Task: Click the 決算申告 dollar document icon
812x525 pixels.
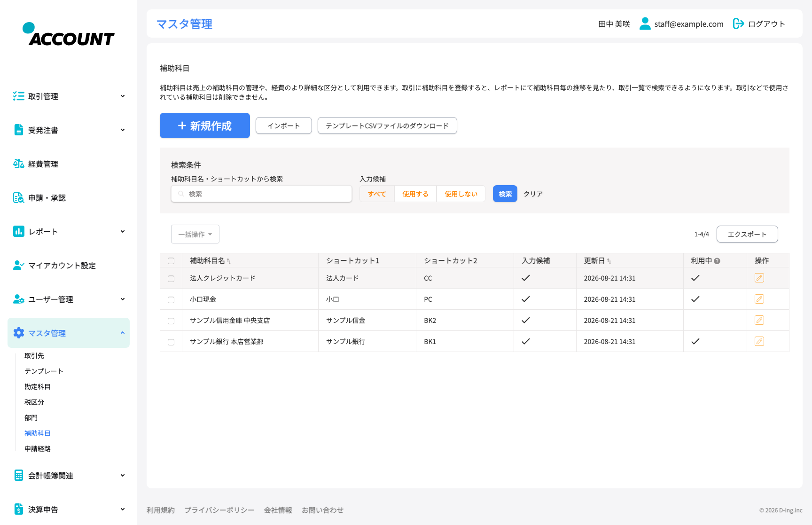Action: (x=19, y=509)
